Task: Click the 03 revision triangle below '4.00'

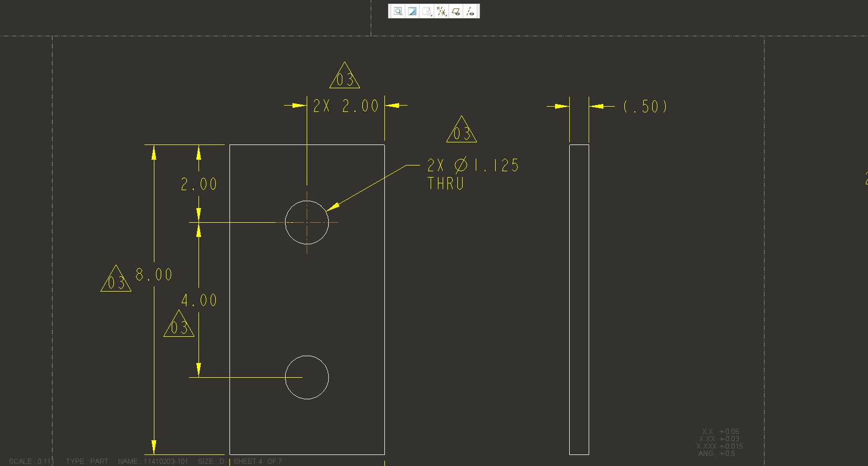Action: tap(179, 324)
